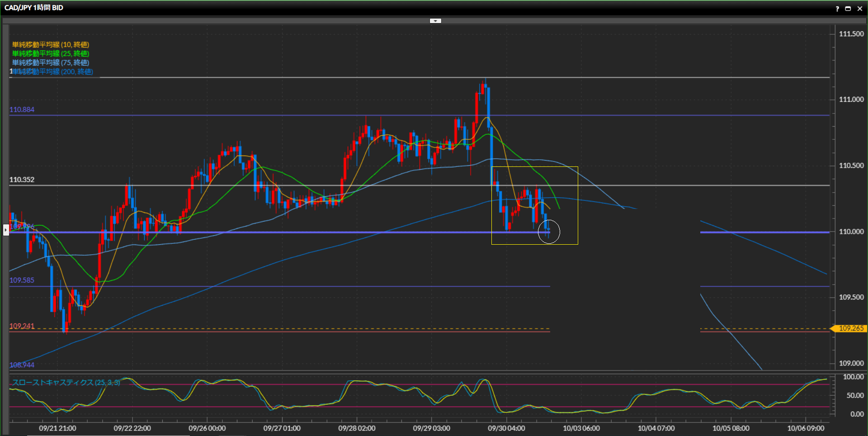Select the yellow rectangle drawing object
Viewport: 868px width, 436px height.
pyautogui.click(x=534, y=167)
